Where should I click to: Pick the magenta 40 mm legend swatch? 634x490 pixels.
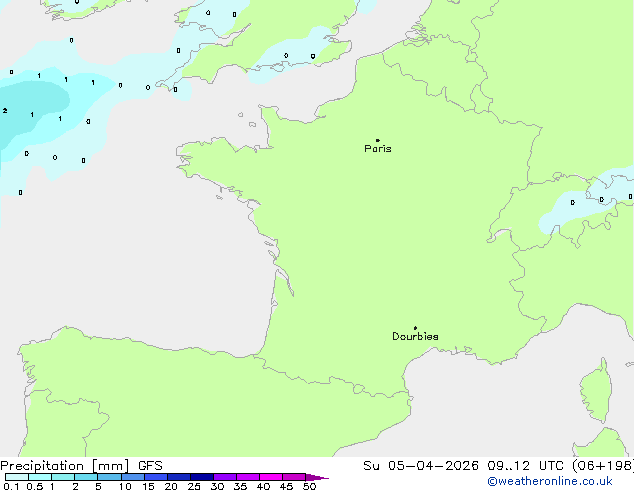(x=271, y=477)
